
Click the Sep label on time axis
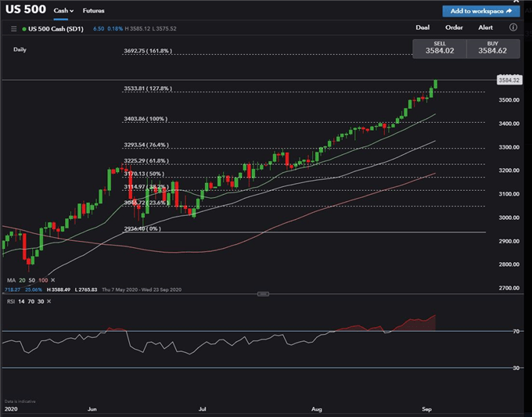[x=426, y=409]
